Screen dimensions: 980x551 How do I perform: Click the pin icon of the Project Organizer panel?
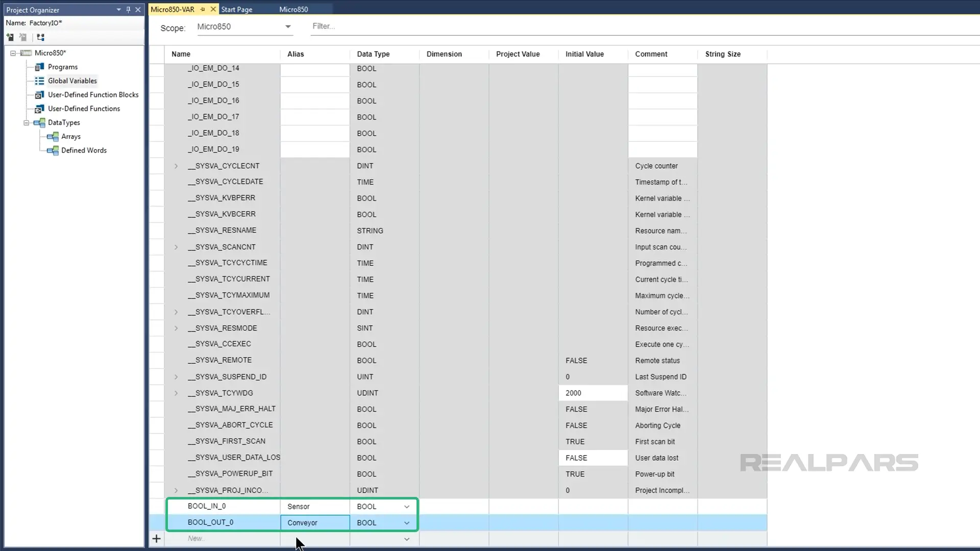(x=128, y=10)
